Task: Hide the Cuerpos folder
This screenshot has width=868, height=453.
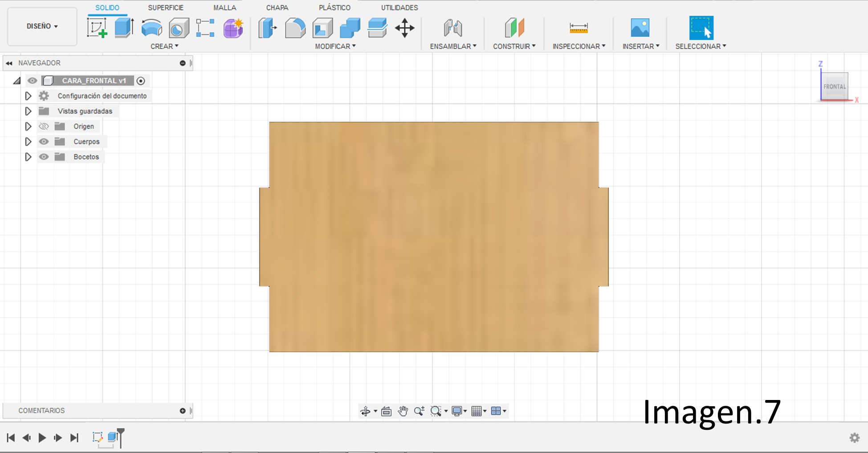Action: [44, 141]
